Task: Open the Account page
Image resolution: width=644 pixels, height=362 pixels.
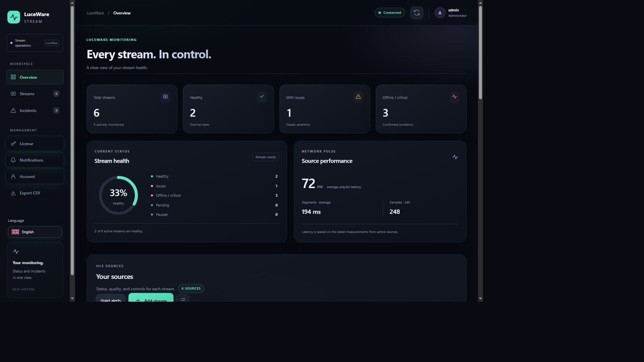Action: (x=35, y=176)
